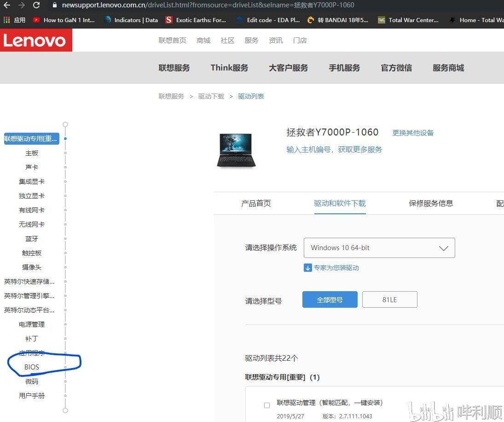Switch to the 产品首页 tab
The width and height of the screenshot is (504, 422).
(256, 203)
